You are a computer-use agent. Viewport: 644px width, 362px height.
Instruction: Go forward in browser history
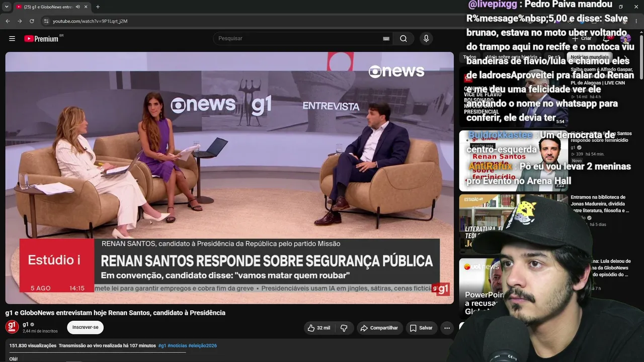coord(20,21)
